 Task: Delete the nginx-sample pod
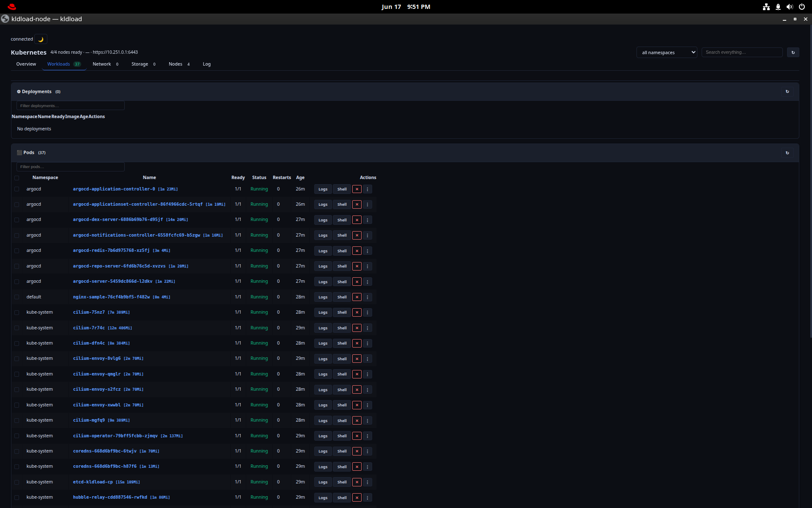click(x=357, y=297)
